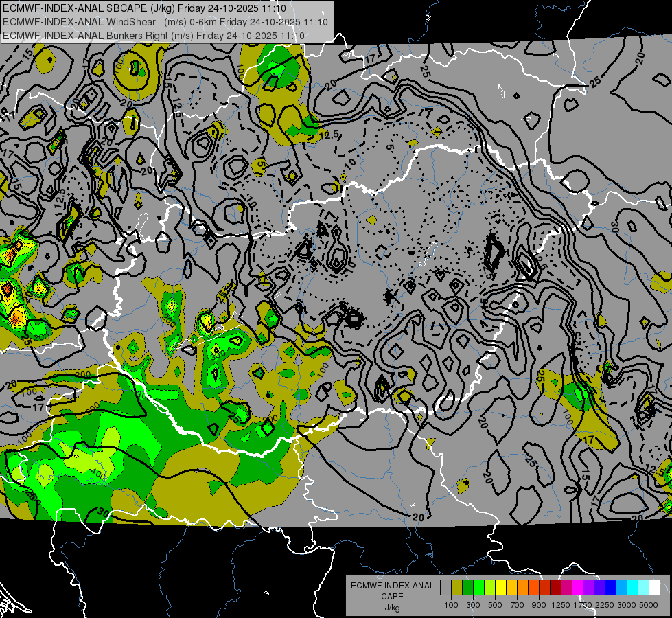Click the 1250 legend tick label

561,605
